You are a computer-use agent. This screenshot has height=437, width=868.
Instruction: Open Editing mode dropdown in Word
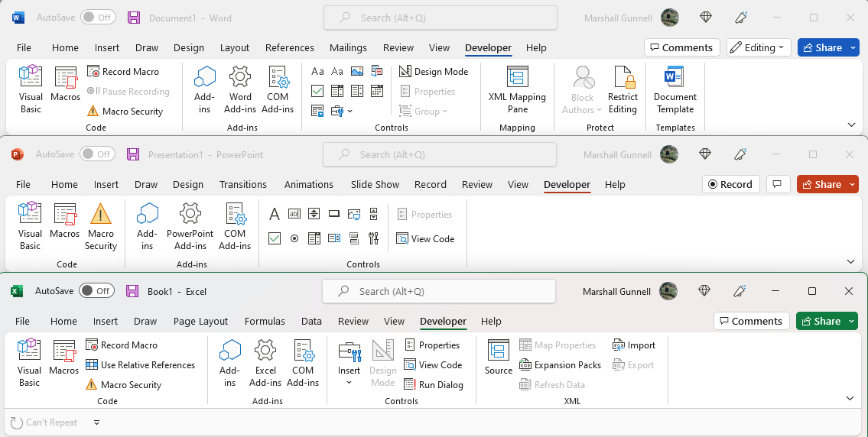(759, 47)
